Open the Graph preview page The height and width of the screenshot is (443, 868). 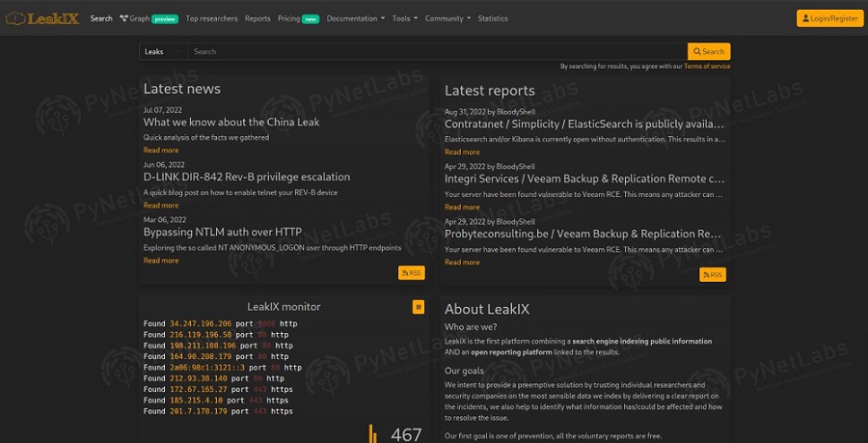tap(149, 18)
